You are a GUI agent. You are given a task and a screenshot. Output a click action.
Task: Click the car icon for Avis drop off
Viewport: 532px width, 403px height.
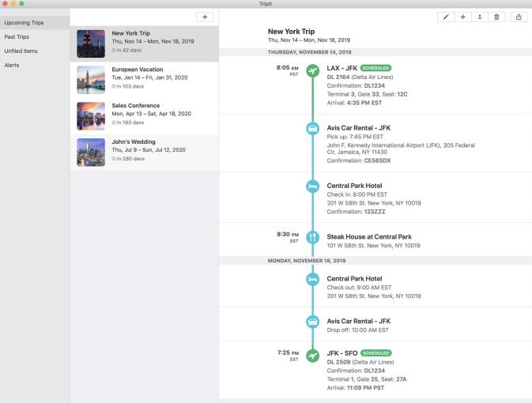coord(312,322)
